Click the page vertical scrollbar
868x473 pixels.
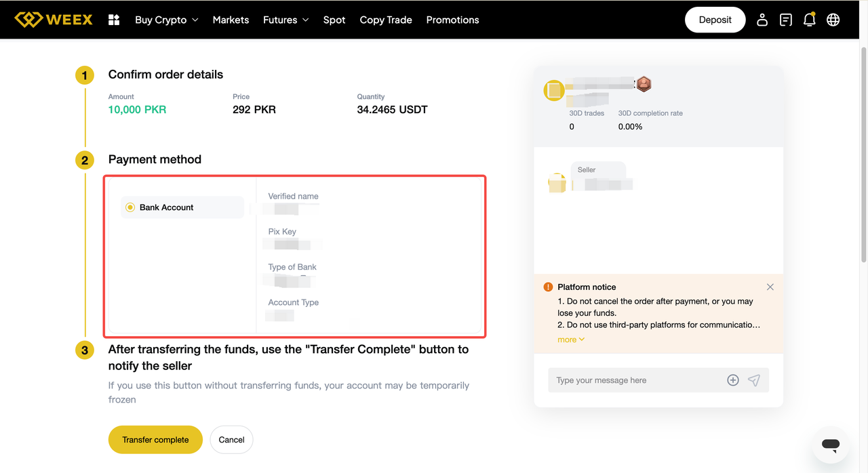click(863, 155)
